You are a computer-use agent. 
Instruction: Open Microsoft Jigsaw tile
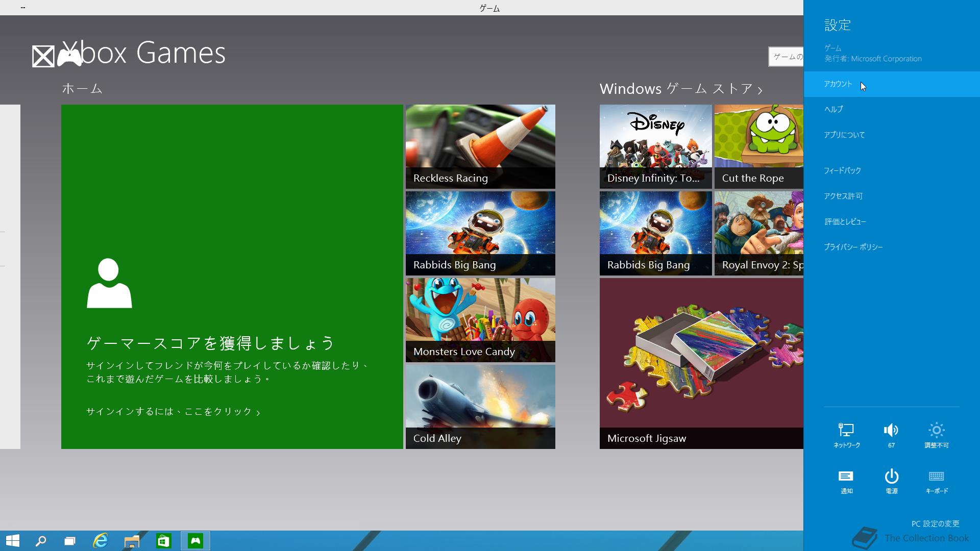(x=701, y=363)
